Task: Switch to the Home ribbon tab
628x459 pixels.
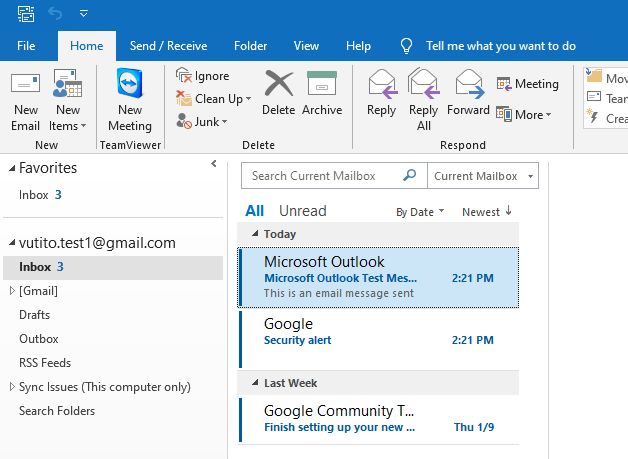Action: click(x=87, y=46)
